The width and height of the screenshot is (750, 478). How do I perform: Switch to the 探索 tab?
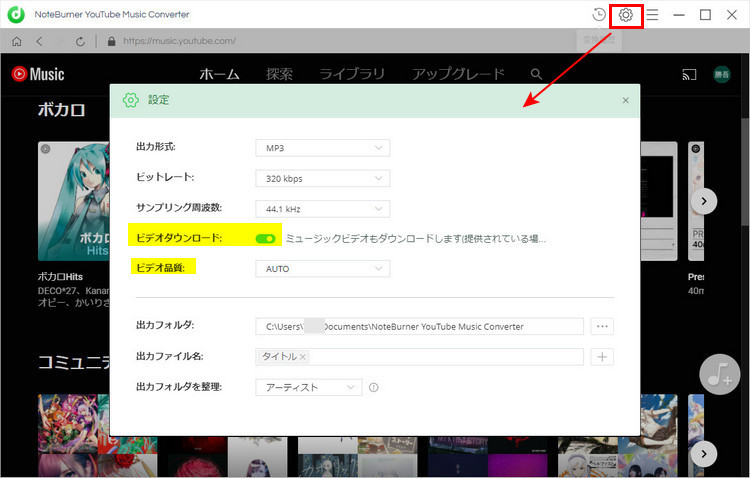[279, 74]
